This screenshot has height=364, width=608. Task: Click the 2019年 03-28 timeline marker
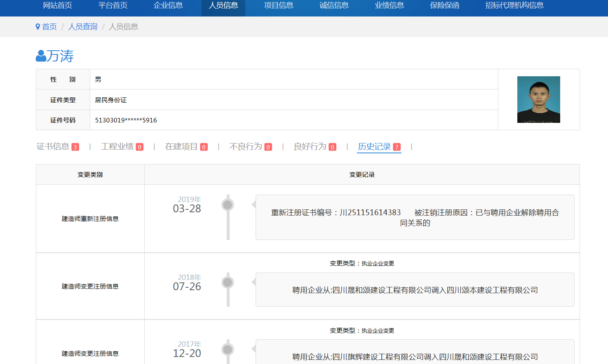[228, 204]
